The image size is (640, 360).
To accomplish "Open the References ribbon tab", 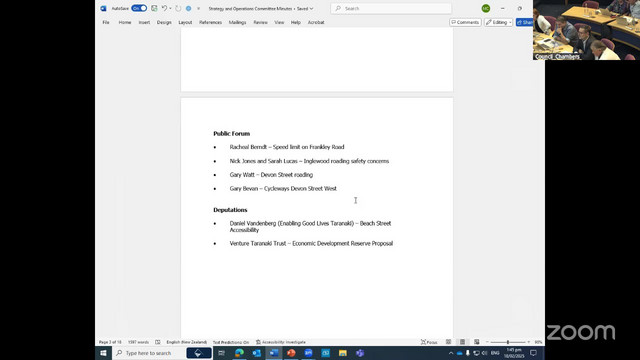I will tap(211, 22).
